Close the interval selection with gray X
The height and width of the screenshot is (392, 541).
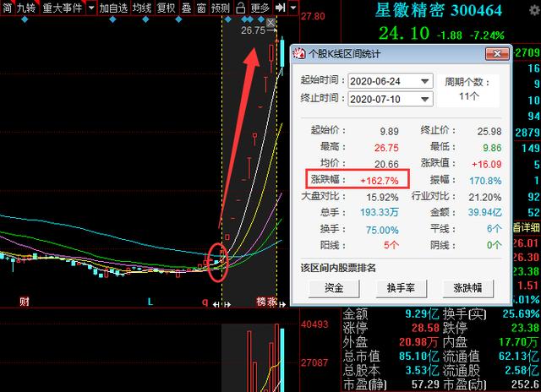coord(270,23)
